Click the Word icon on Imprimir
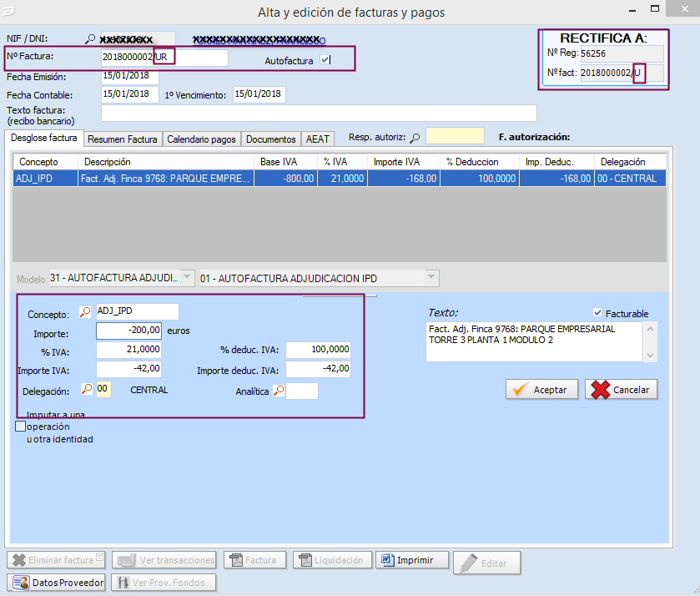This screenshot has width=700, height=596. coord(387,560)
